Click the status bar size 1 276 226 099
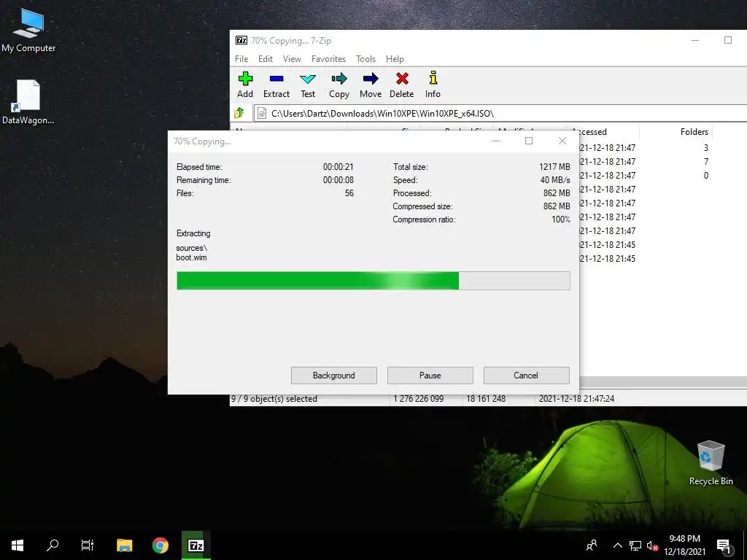 (418, 399)
